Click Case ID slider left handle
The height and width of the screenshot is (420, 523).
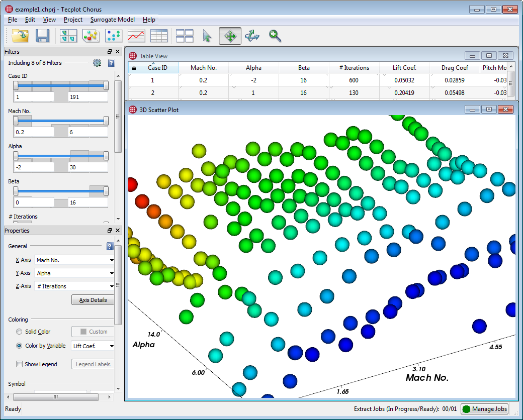pos(16,85)
